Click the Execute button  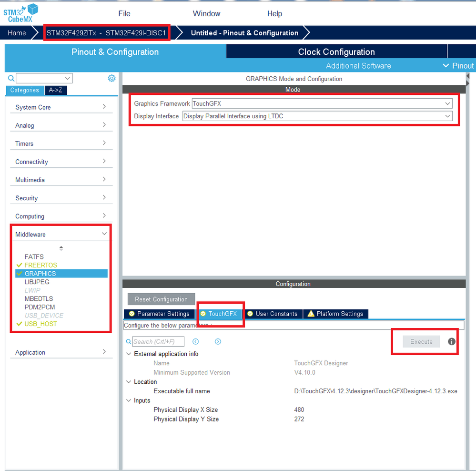pos(421,342)
